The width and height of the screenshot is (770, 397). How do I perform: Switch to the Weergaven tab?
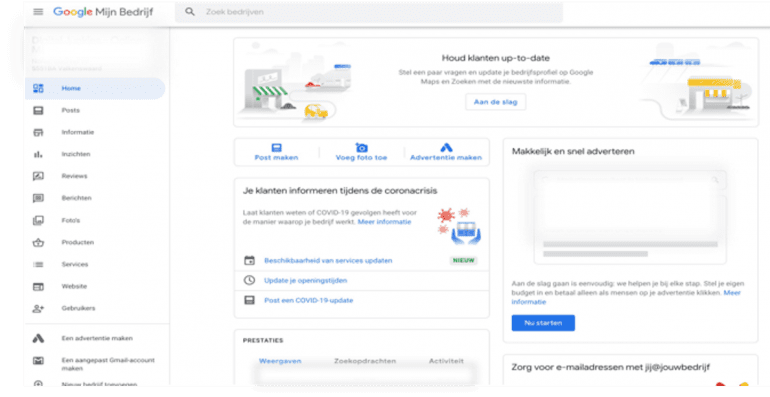coord(280,361)
